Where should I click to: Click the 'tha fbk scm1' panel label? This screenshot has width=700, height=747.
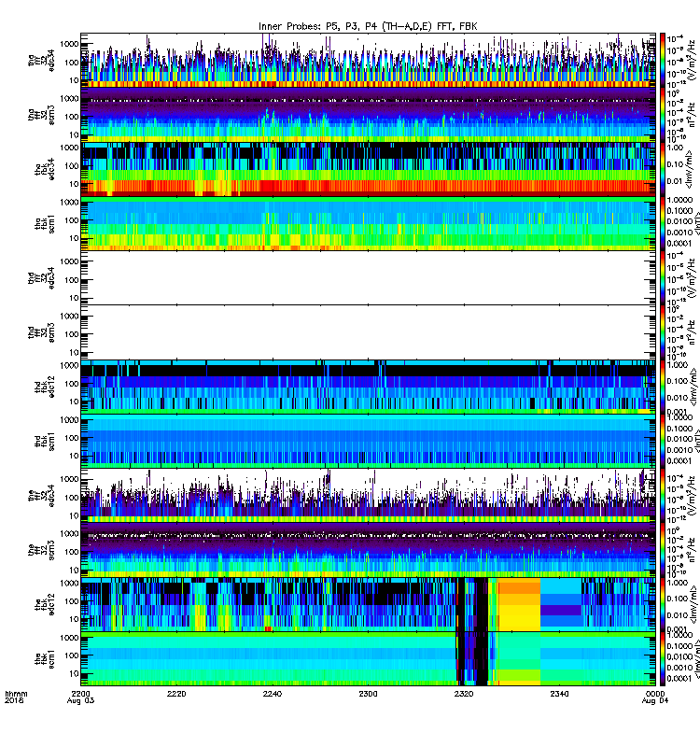tap(45, 224)
